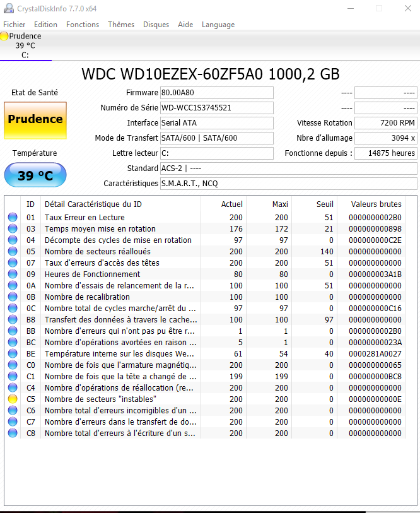This screenshot has width=420, height=513.
Task: Click the Actuel column header
Action: (223, 204)
